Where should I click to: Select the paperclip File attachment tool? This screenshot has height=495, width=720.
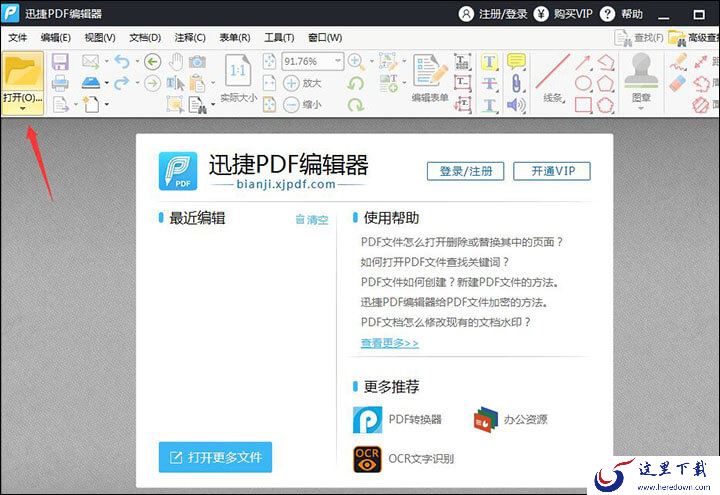pyautogui.click(x=516, y=84)
